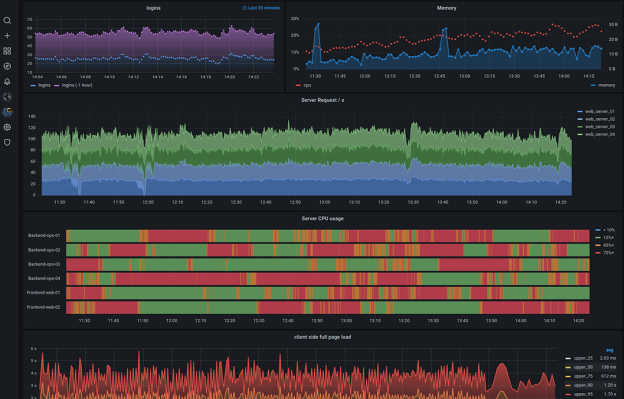Open the alerting bell icon

tap(7, 82)
